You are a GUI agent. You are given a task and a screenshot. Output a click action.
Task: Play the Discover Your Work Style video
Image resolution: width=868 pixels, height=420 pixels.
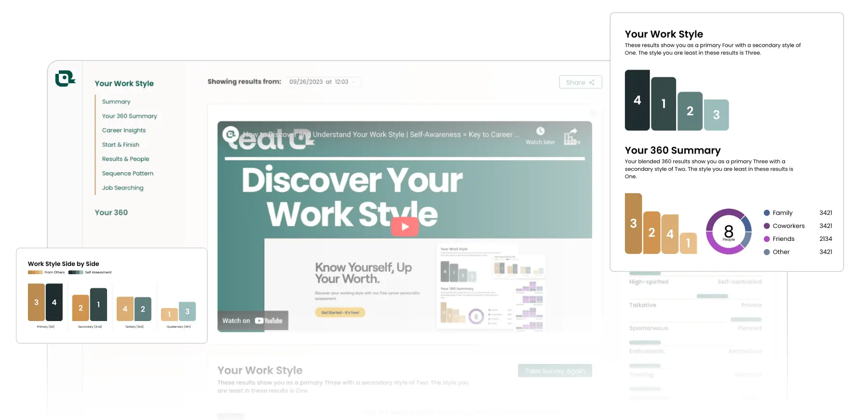[x=405, y=226]
